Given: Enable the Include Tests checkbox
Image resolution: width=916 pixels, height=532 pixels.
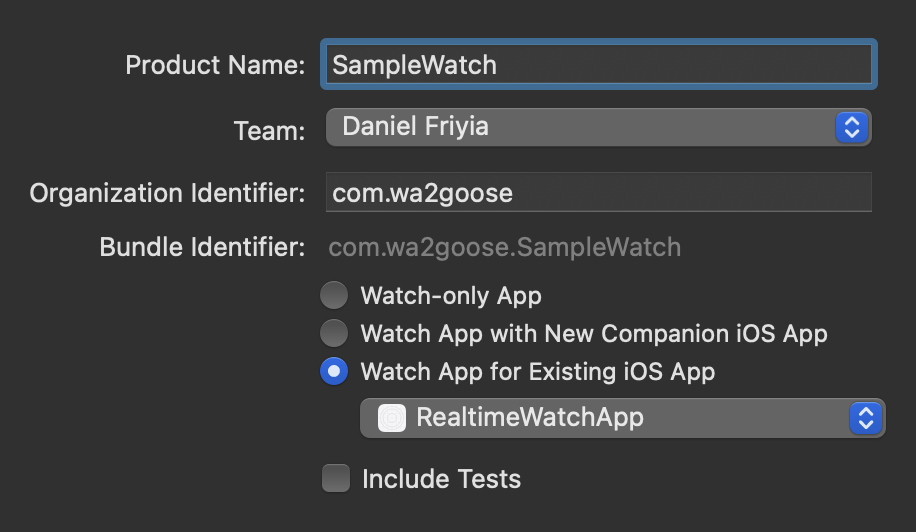Looking at the screenshot, I should (336, 478).
